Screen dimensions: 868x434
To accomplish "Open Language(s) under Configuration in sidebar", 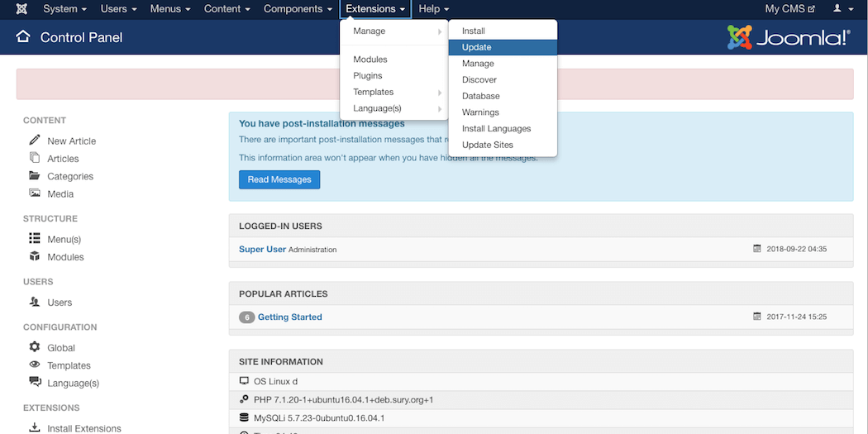I will click(73, 384).
